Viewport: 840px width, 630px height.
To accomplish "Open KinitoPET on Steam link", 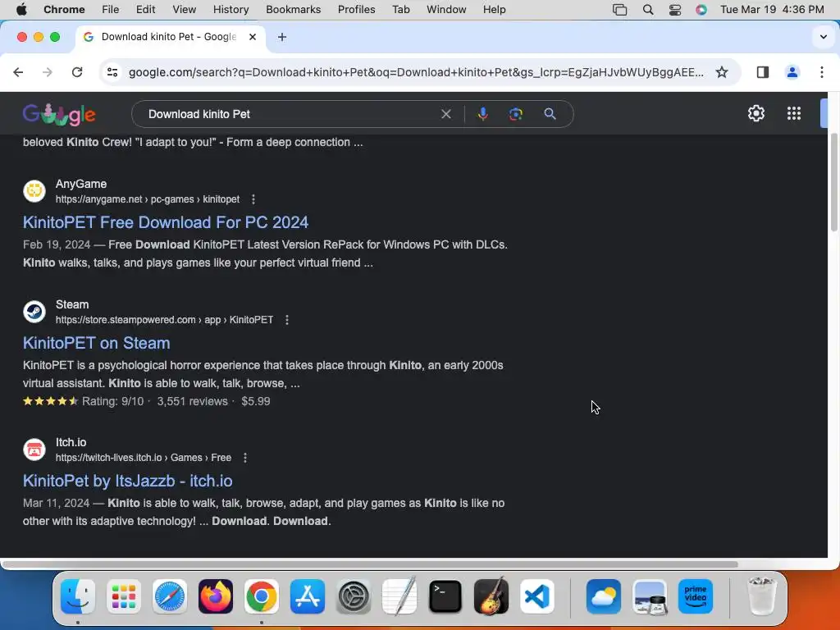I will pos(97,343).
